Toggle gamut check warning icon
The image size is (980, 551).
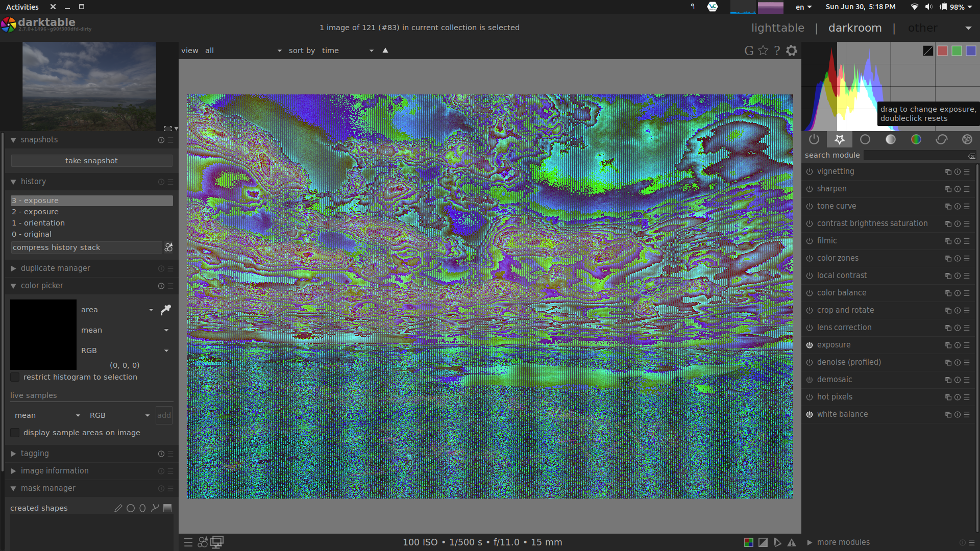point(792,542)
